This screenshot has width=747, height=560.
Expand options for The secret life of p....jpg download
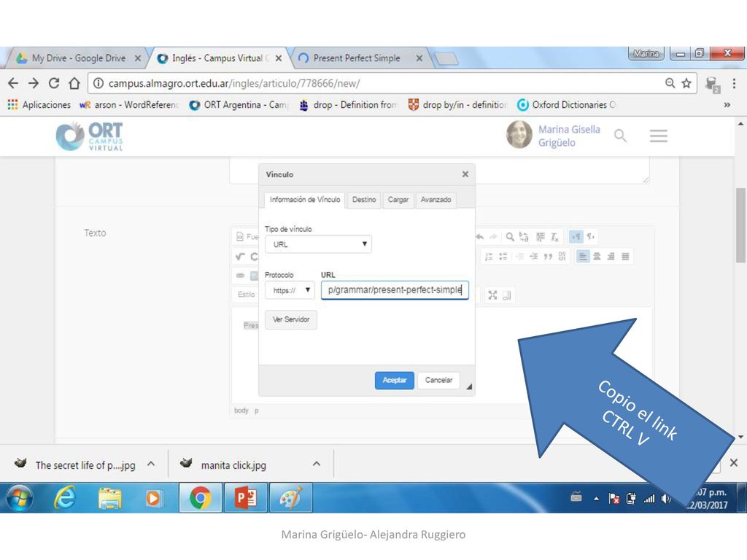coord(151,464)
